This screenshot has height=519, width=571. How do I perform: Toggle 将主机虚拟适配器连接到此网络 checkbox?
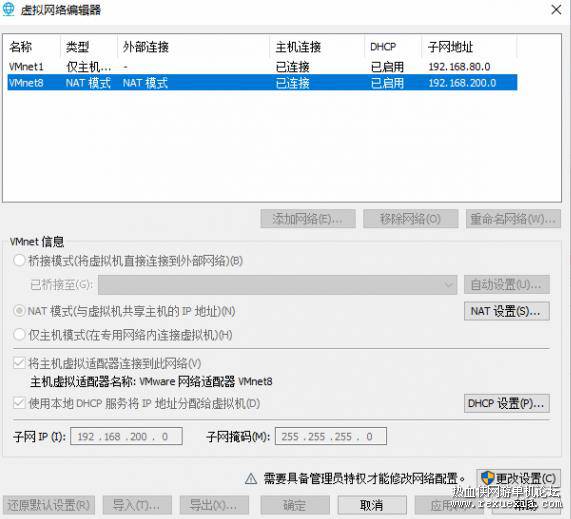pyautogui.click(x=19, y=363)
